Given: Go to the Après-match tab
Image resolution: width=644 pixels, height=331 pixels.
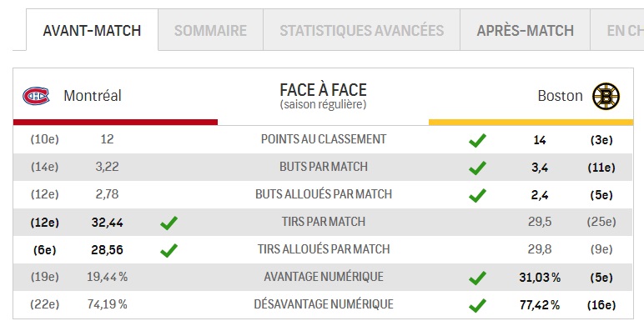Looking at the screenshot, I should click(x=525, y=30).
